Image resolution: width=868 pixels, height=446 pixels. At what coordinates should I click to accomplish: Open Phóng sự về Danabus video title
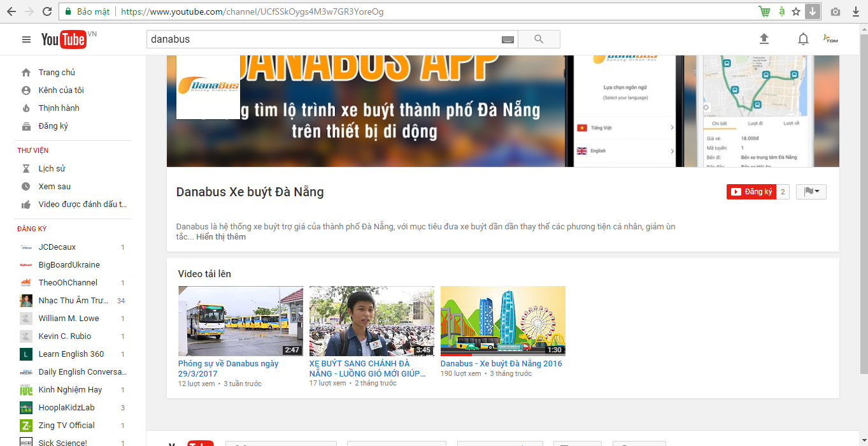click(x=229, y=369)
